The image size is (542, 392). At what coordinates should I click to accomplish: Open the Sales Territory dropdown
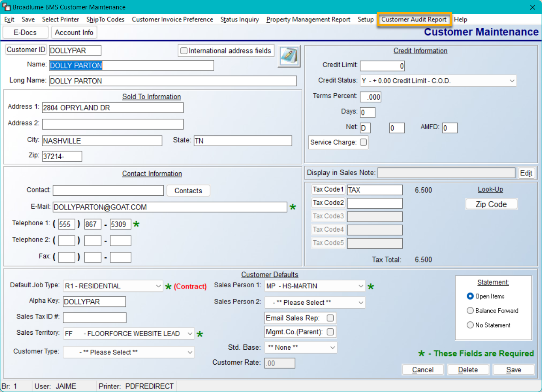pyautogui.click(x=190, y=333)
